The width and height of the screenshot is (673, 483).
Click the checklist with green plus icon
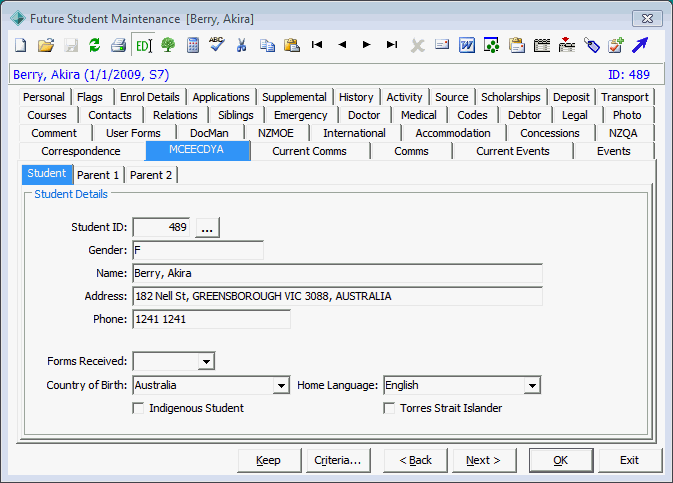pos(615,45)
